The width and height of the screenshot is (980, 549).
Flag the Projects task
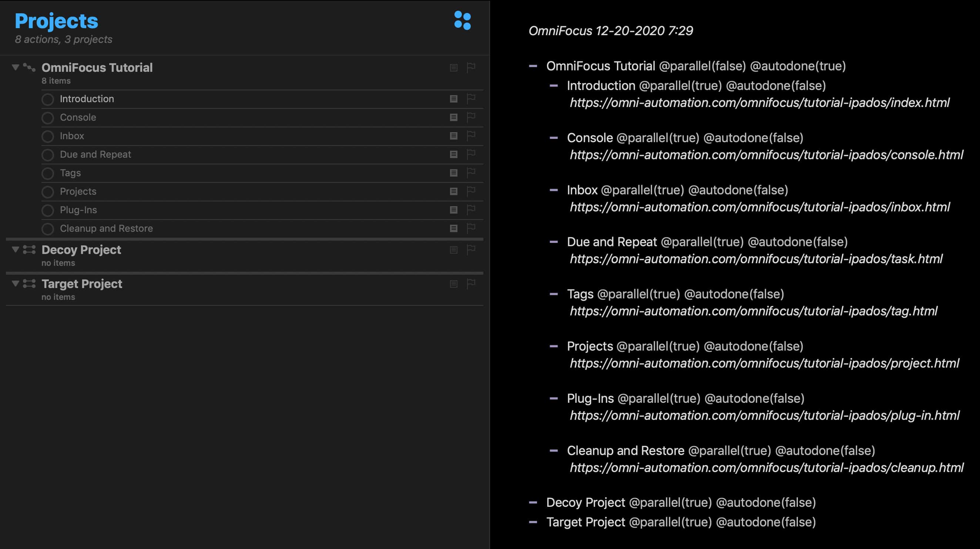[x=471, y=191]
